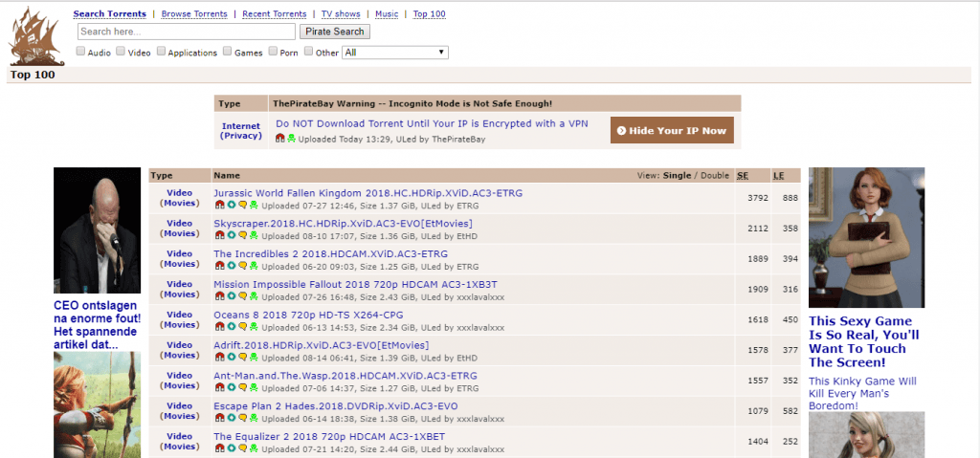This screenshot has width=980, height=458.
Task: Tick the Applications checkbox
Action: [161, 52]
